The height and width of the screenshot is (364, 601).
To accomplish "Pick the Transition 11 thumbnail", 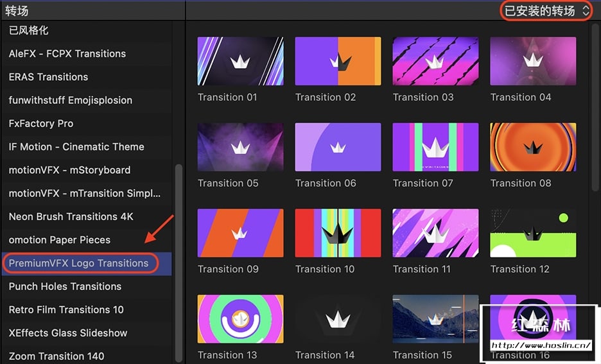I will tap(435, 233).
